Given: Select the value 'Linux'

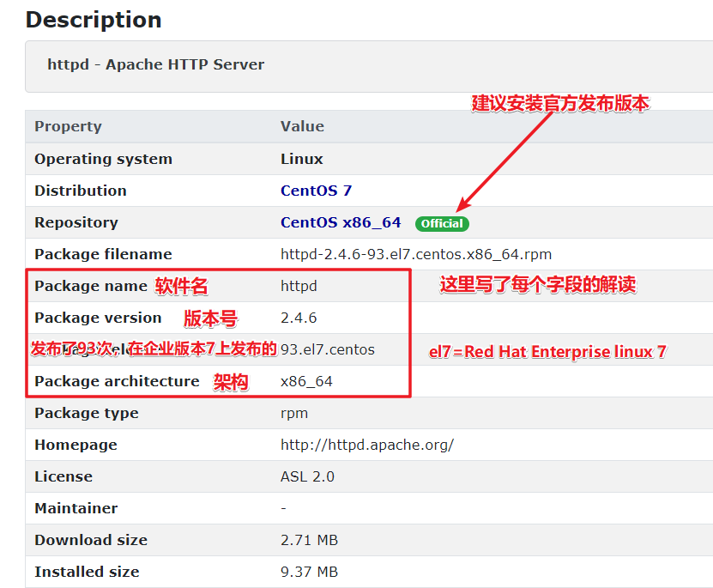Looking at the screenshot, I should 302,159.
